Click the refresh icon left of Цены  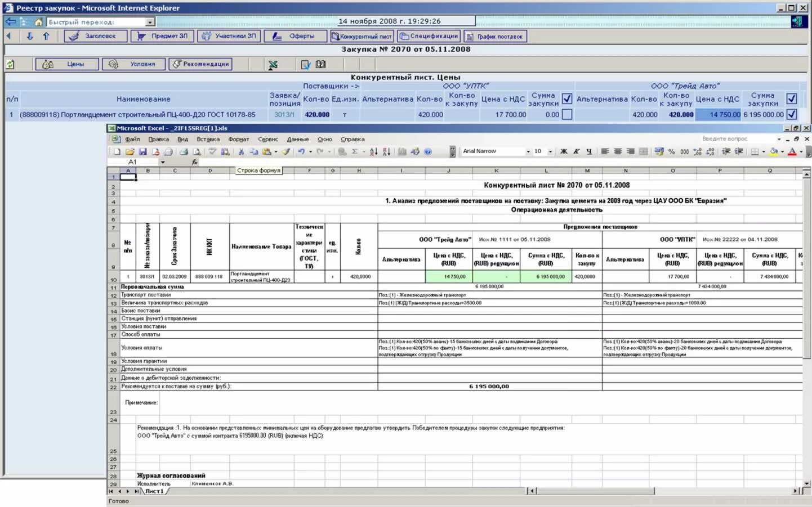tap(10, 64)
